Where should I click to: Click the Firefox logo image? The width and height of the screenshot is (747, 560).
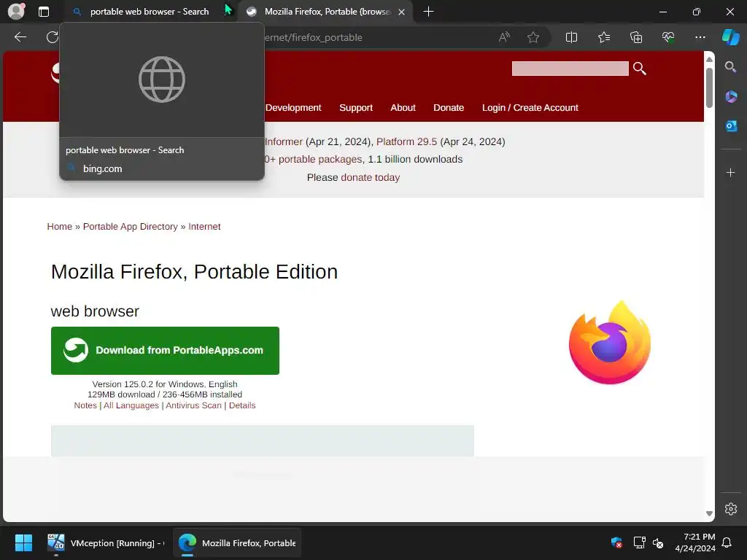coord(610,343)
